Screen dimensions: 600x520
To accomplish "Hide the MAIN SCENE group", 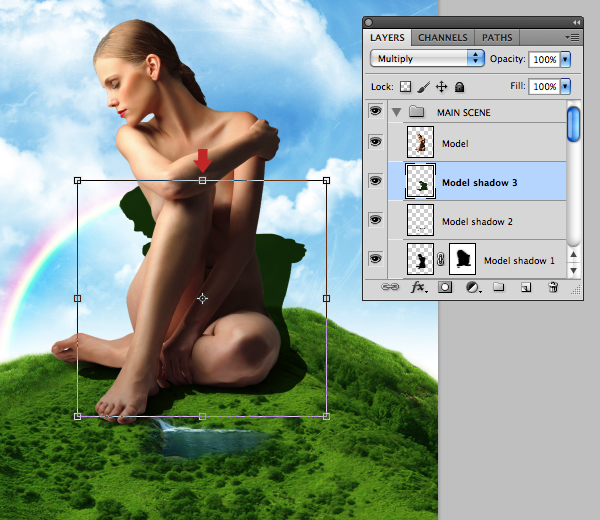I will (x=375, y=111).
